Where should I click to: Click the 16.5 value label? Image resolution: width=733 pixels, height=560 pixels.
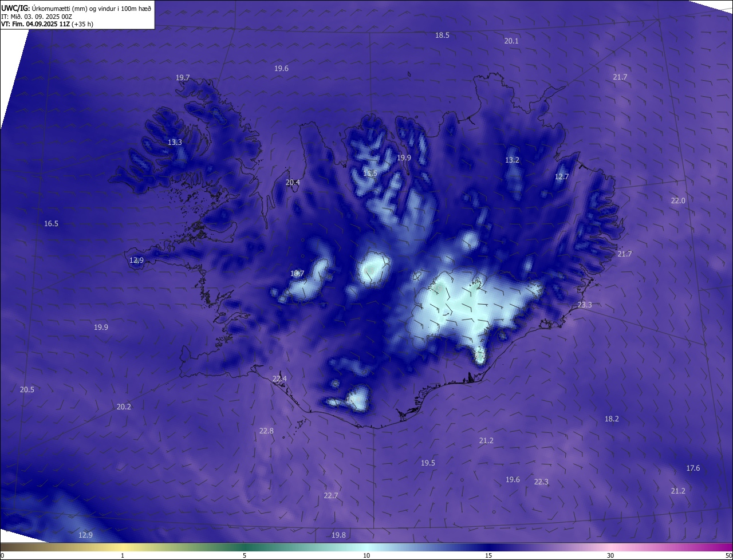tap(51, 224)
